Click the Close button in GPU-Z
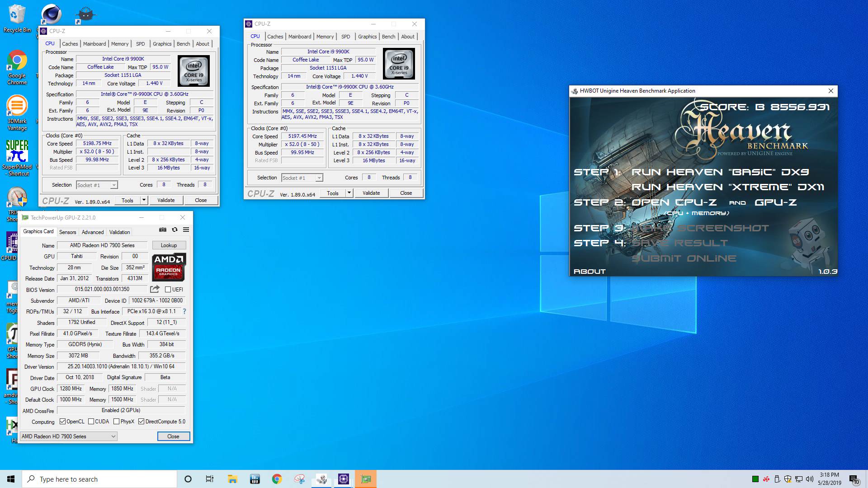Screen dimensions: 868x488 click(x=173, y=436)
